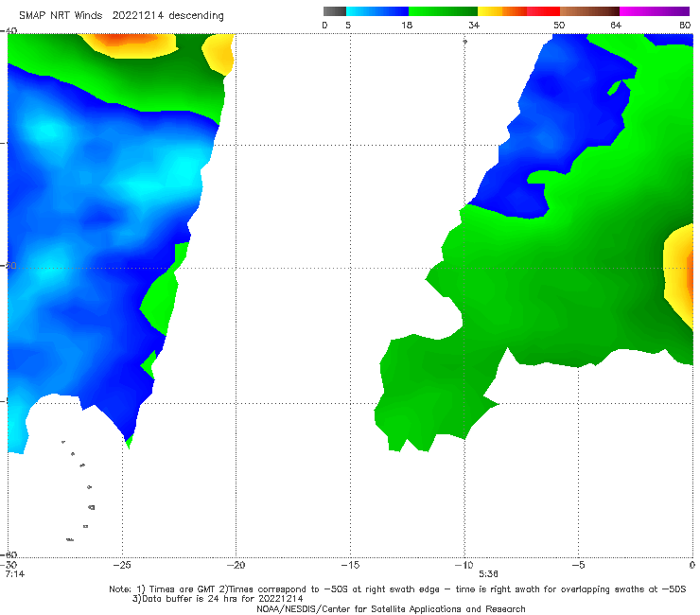Click the longitude axis label "-25"
Image resolution: width=700 pixels, height=615 pixels.
122,565
